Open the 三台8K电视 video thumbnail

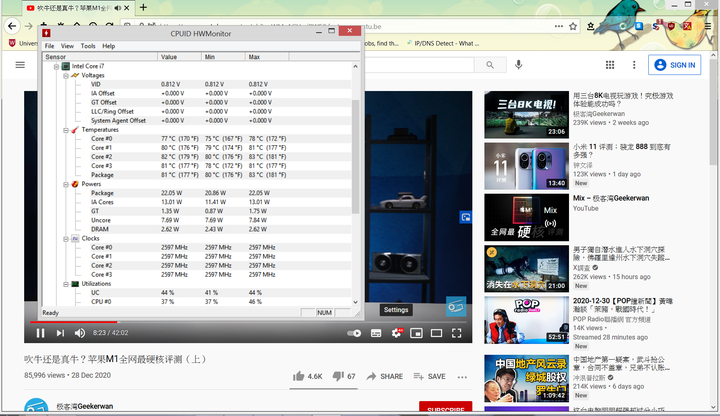pos(526,115)
